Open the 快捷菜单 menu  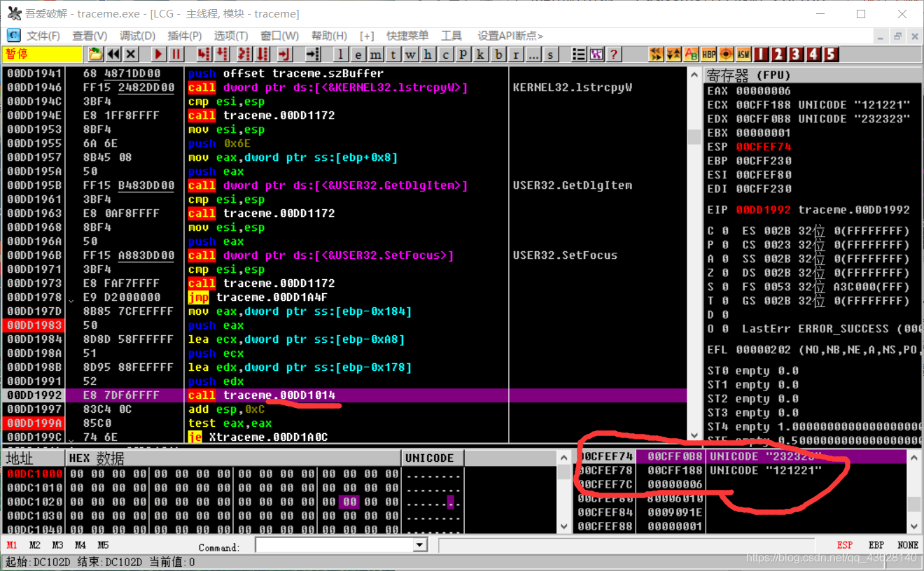pyautogui.click(x=407, y=36)
